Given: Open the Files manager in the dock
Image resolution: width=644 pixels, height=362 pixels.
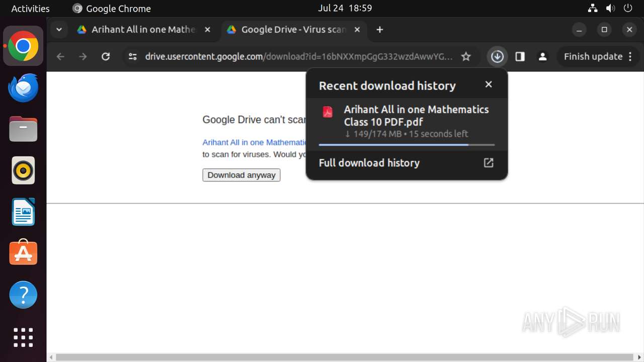Looking at the screenshot, I should click(x=23, y=129).
